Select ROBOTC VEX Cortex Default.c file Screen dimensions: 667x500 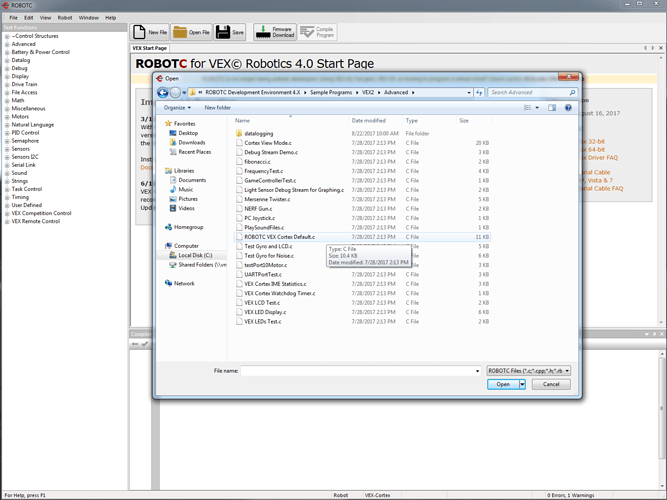click(362, 237)
